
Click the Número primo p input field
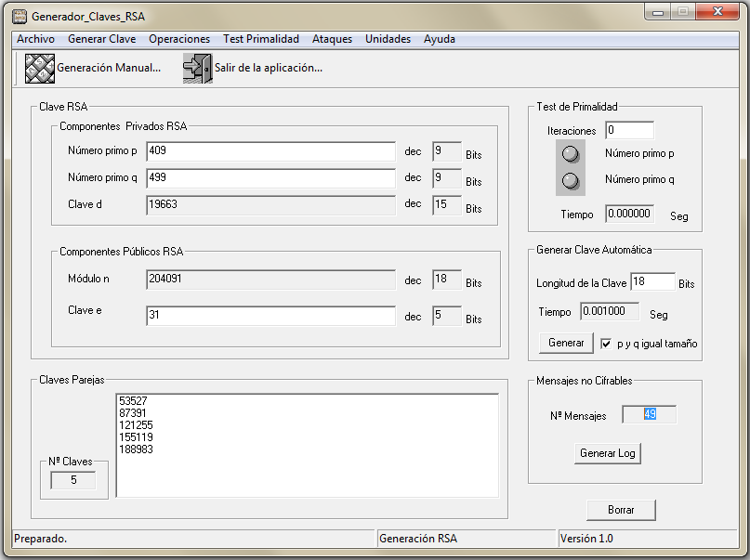(270, 150)
